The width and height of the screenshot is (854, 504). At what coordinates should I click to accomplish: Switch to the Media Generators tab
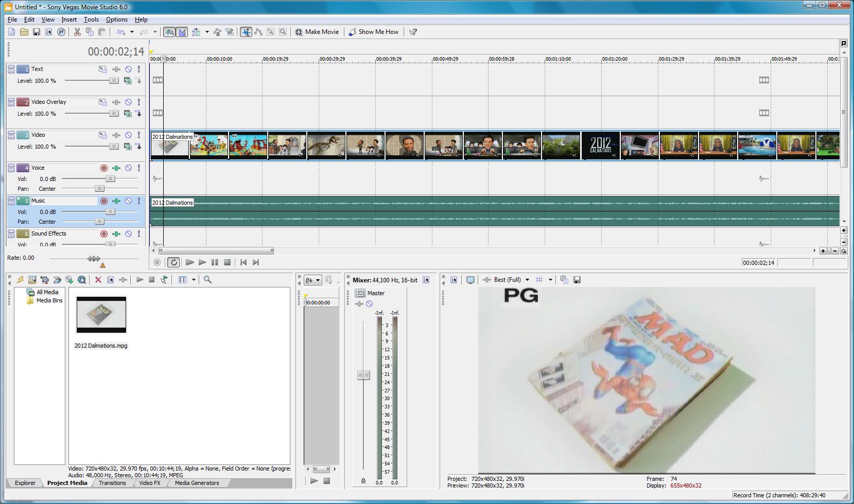click(x=197, y=483)
